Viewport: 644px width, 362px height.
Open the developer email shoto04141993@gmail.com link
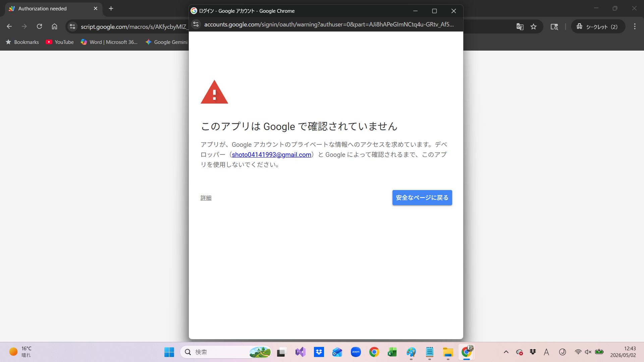coord(271,155)
